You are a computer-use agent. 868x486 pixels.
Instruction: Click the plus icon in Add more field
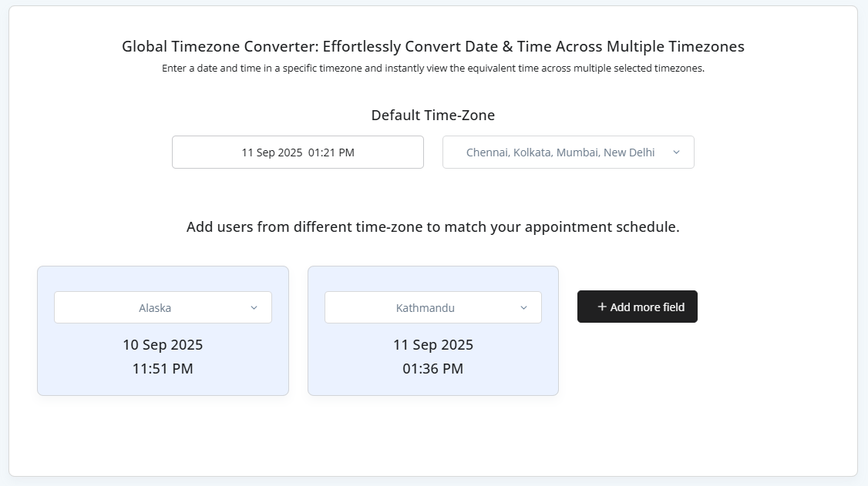[x=602, y=307]
